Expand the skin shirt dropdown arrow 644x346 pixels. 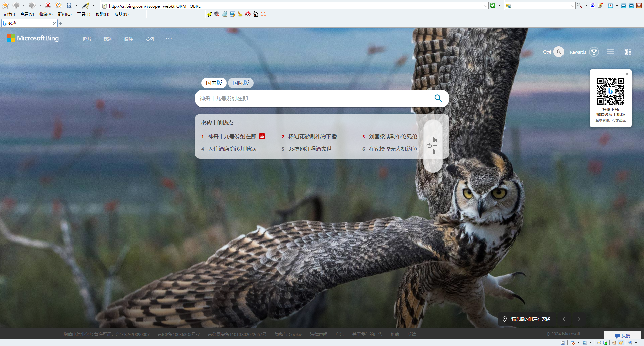click(617, 5)
